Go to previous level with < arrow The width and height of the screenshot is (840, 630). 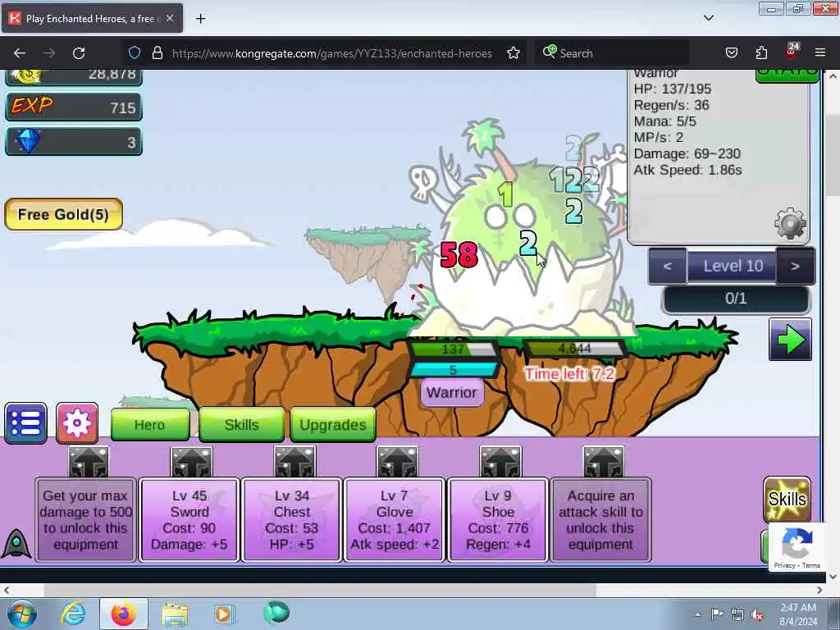668,267
